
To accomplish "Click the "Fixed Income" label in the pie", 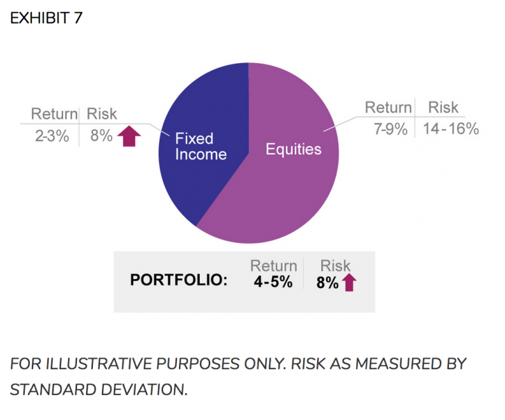I will (x=200, y=146).
